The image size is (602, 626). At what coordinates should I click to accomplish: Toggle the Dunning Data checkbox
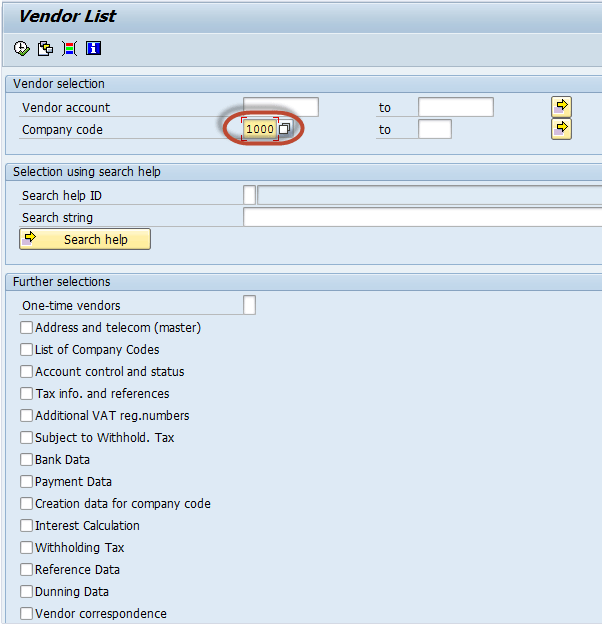pyautogui.click(x=27, y=592)
